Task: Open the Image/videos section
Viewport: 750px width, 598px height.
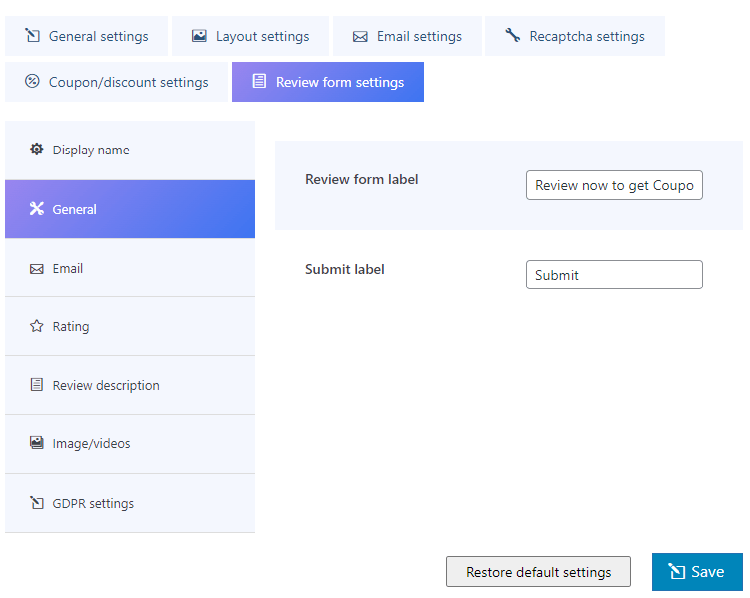Action: [x=130, y=444]
